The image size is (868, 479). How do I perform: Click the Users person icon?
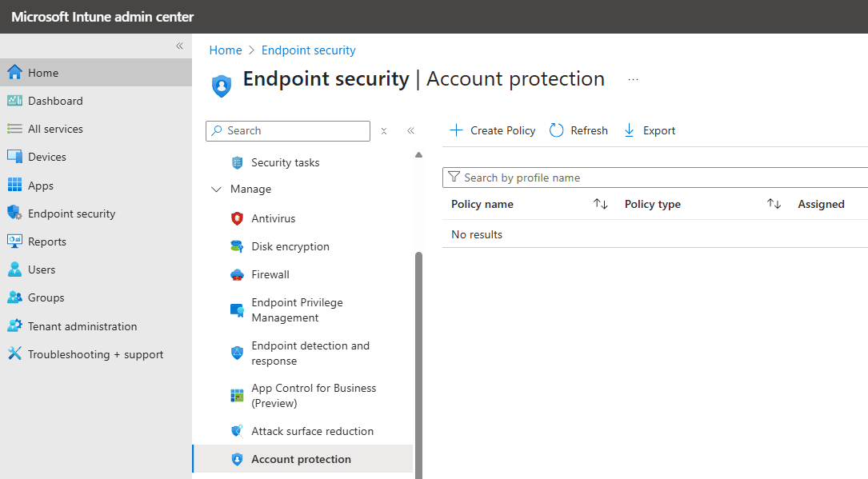click(15, 269)
